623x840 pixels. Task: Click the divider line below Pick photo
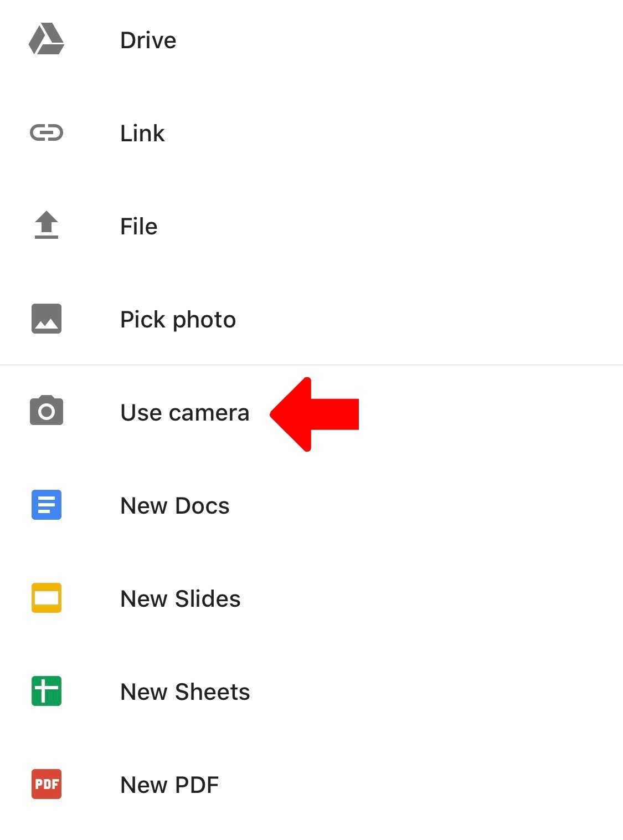[311, 365]
